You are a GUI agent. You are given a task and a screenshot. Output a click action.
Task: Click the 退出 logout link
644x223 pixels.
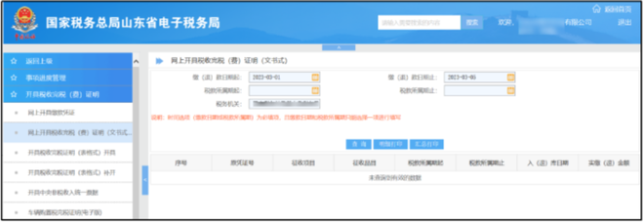point(624,22)
